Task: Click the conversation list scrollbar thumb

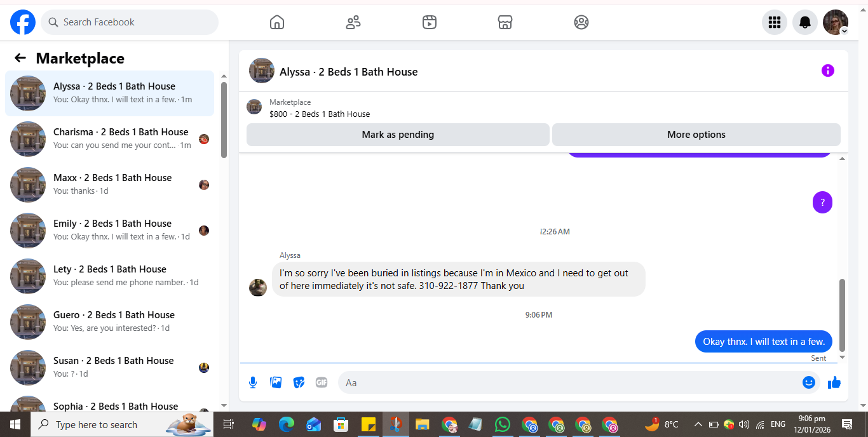Action: (224, 120)
